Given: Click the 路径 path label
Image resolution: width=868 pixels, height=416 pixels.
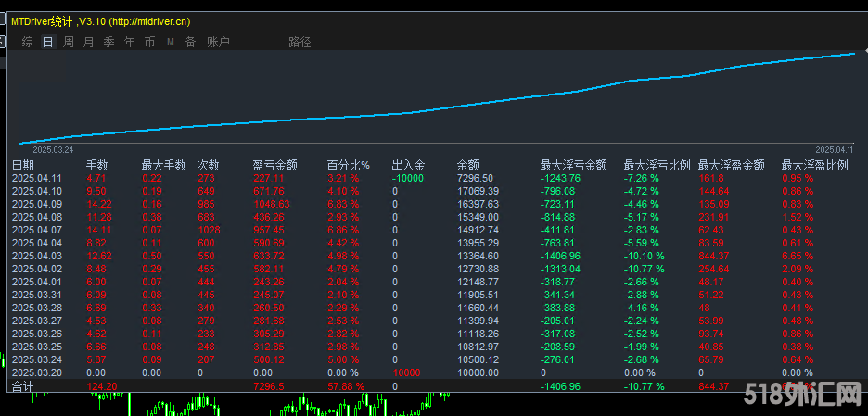Looking at the screenshot, I should 300,42.
